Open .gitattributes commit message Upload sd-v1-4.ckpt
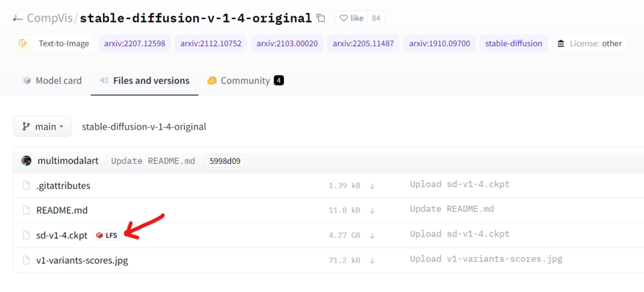The image size is (644, 292). click(459, 185)
